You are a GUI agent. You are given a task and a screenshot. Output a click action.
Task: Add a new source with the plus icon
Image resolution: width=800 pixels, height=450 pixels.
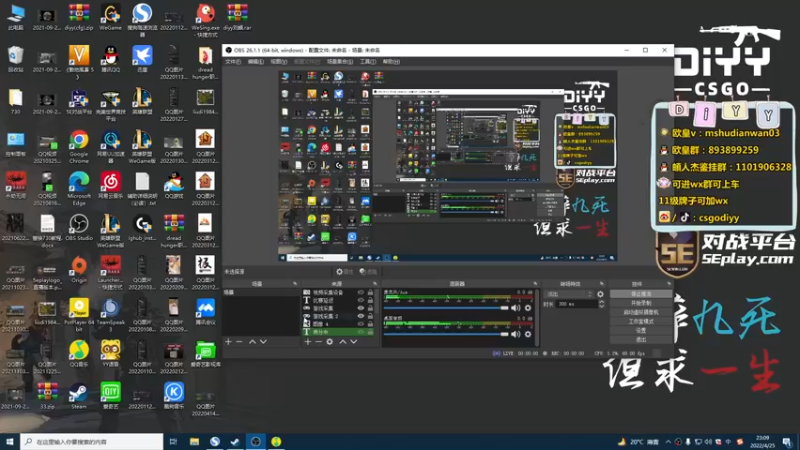308,341
